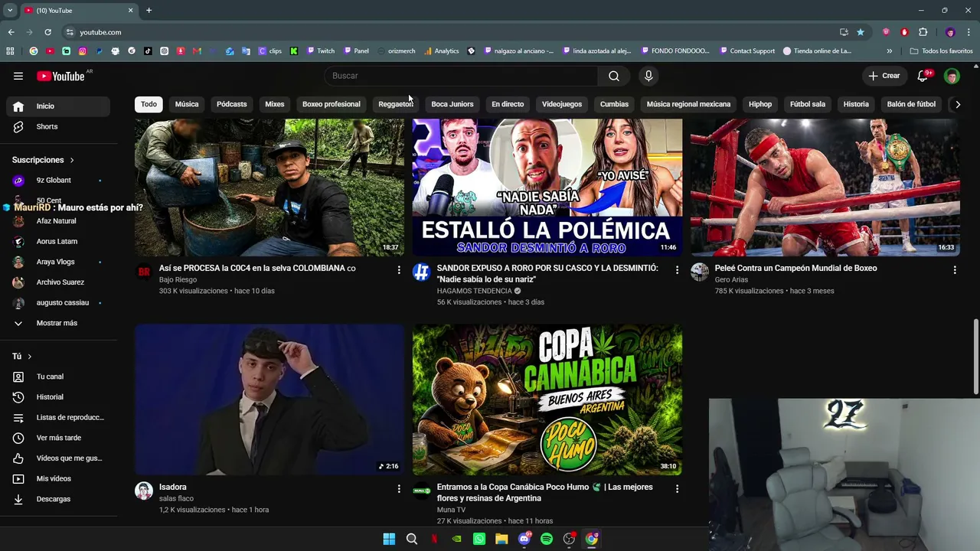This screenshot has height=551, width=980.
Task: Open the YouTube guide hamburger menu
Action: (x=18, y=76)
